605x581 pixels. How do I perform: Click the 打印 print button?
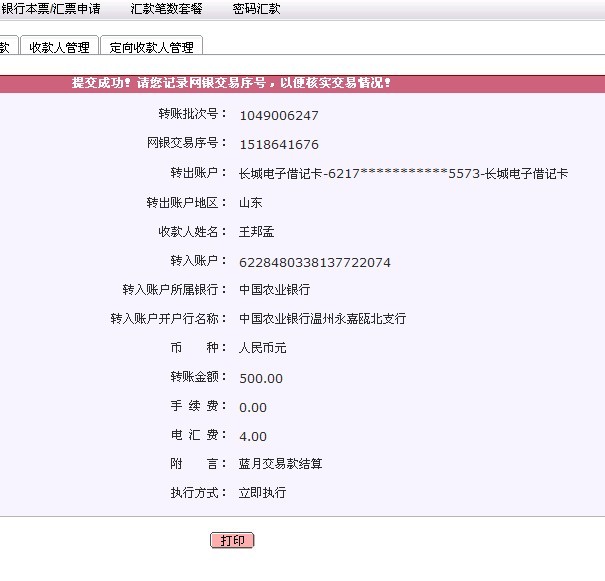232,541
